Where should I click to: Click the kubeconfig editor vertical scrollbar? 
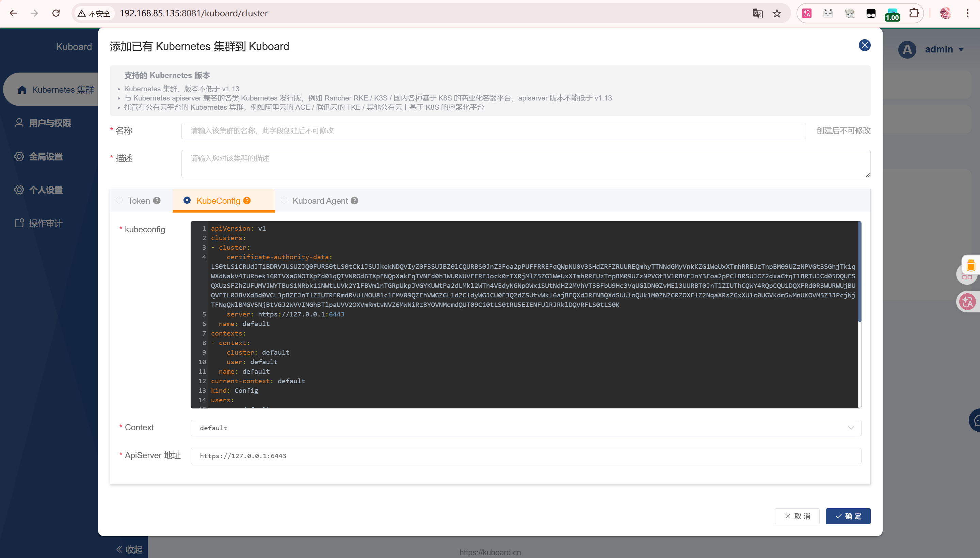pyautogui.click(x=859, y=272)
